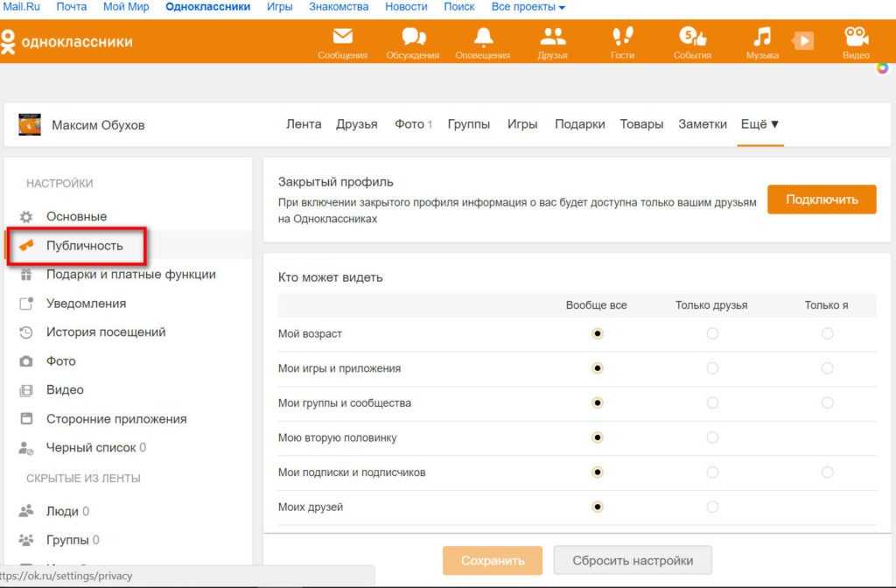Open the Почта link
The image size is (896, 588).
[72, 7]
